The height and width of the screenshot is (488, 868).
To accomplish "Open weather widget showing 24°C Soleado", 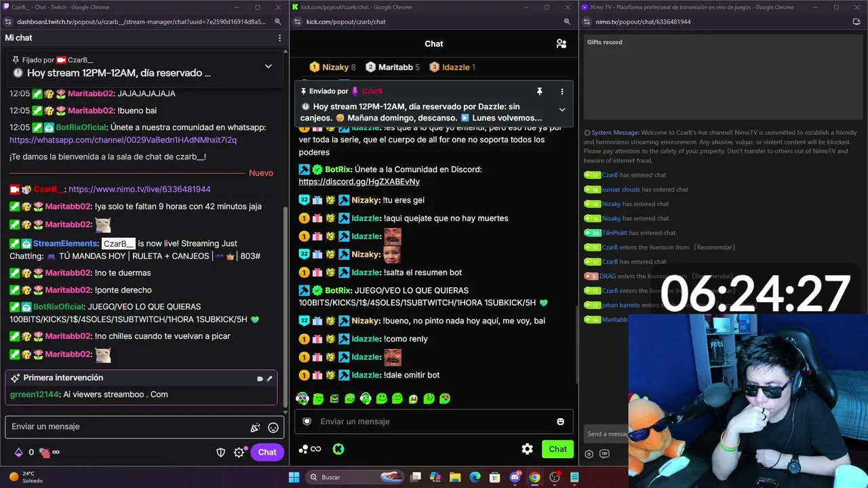I will 26,477.
